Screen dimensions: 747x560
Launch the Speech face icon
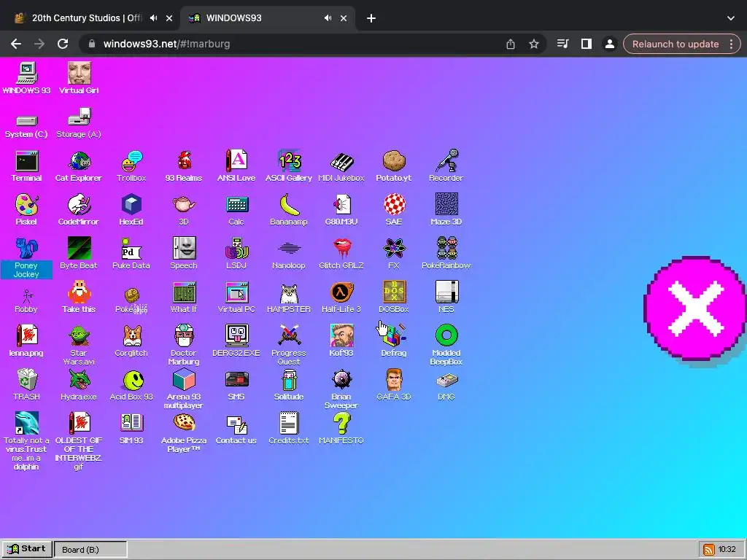point(184,254)
